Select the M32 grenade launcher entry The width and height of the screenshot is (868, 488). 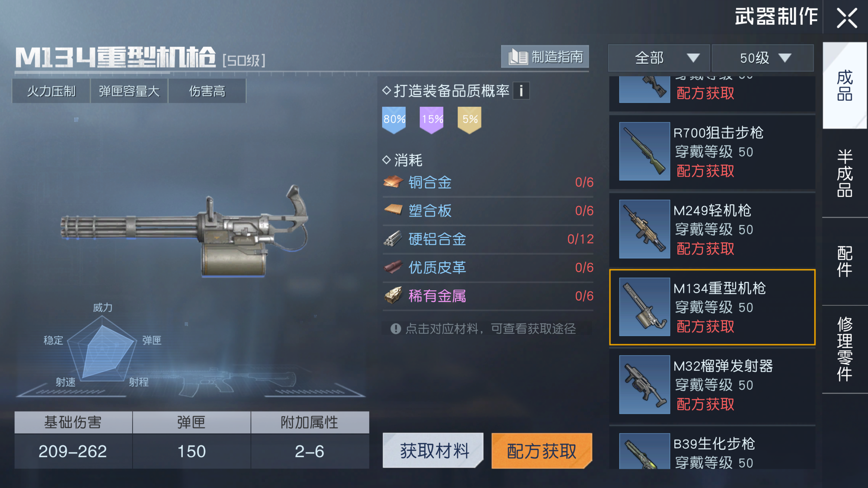712,385
